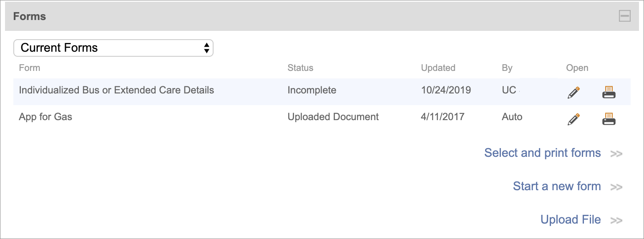Viewport: 644px width, 239px height.
Task: Click the Form column header
Action: (30, 68)
